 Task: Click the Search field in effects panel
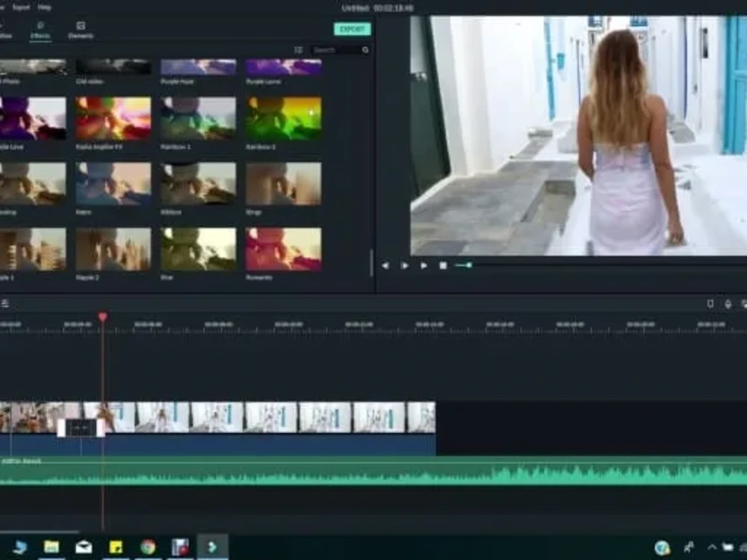point(336,50)
